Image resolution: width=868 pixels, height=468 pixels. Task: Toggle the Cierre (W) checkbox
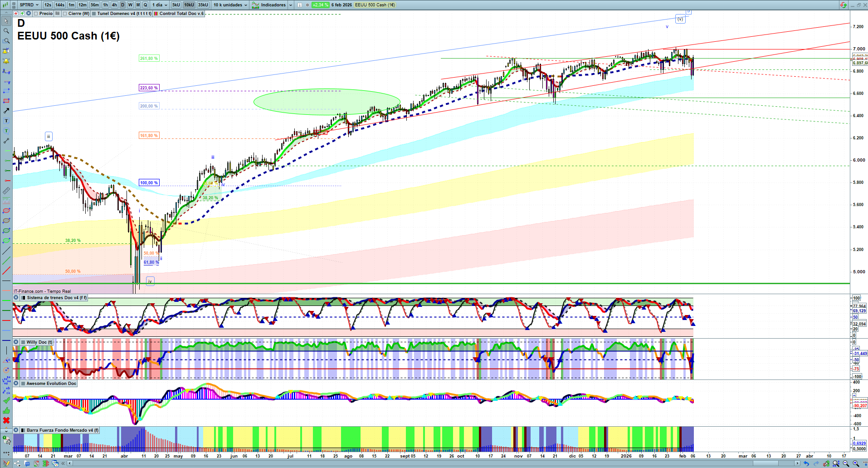(65, 14)
